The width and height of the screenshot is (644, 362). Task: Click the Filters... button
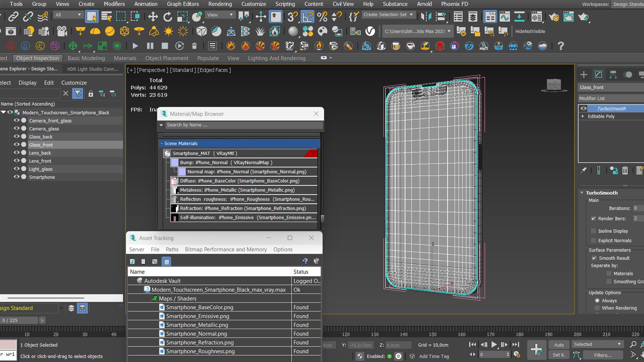(603, 355)
